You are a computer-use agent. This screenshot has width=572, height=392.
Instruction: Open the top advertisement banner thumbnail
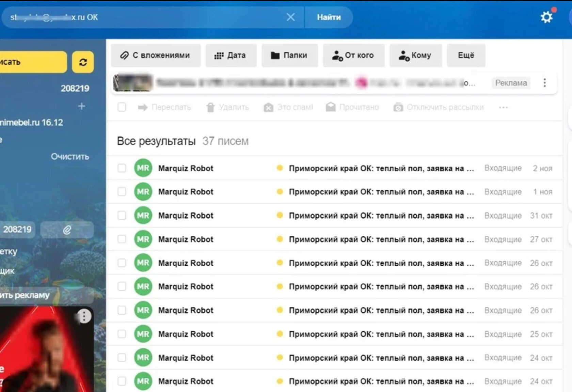[x=133, y=83]
